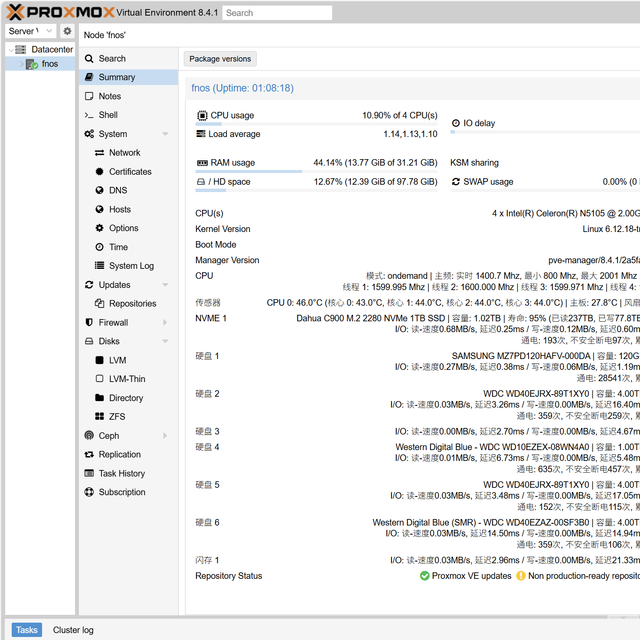Expand the fnos tree node arrow
This screenshot has height=640, width=640.
tap(22, 64)
